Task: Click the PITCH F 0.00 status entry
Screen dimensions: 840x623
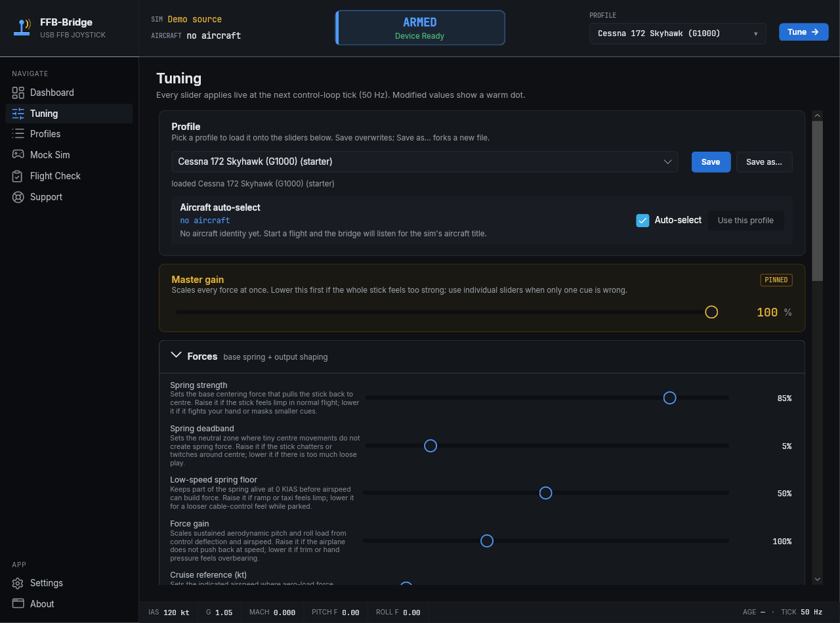Action: point(335,612)
